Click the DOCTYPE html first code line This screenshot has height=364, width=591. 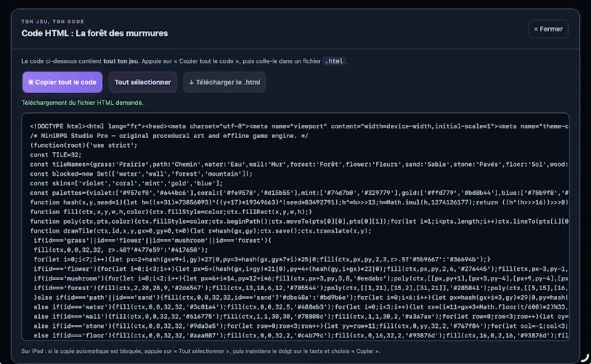299,126
